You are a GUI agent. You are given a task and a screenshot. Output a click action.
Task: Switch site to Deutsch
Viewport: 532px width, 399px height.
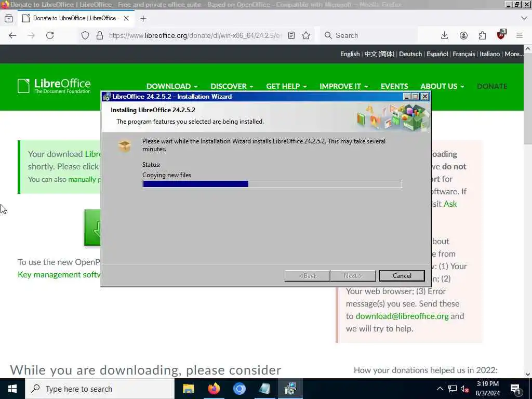point(410,54)
